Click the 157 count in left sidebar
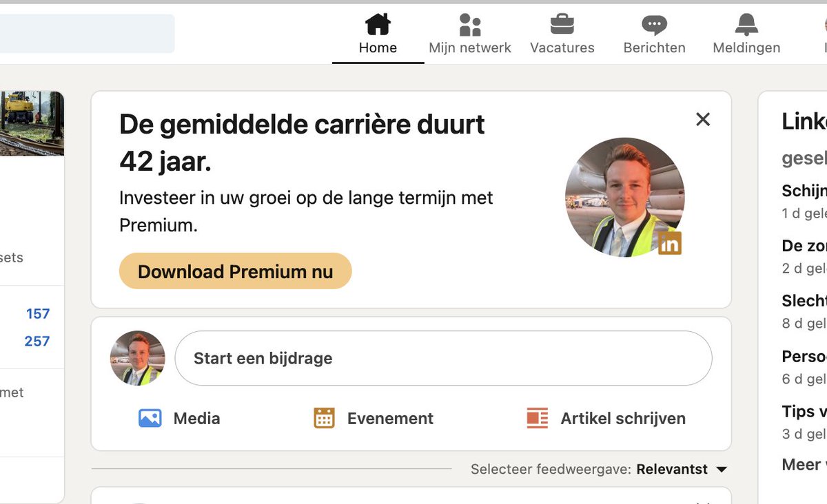 [x=38, y=314]
